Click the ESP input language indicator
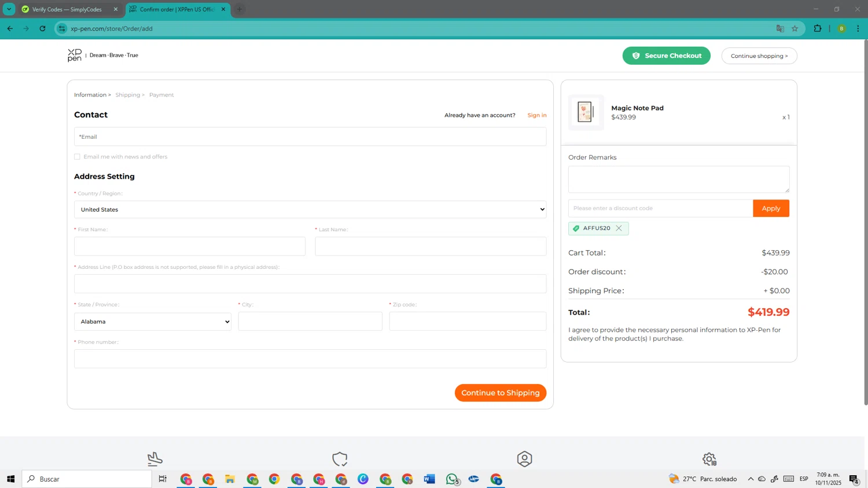The width and height of the screenshot is (868, 488). point(804,479)
